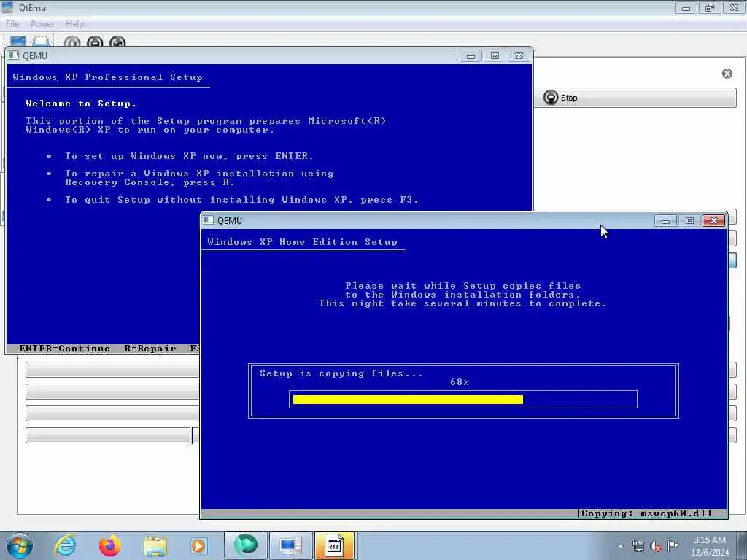Screen dimensions: 747x560
Task: Click the stop machine toolbar icon in QtEmu
Action: (x=95, y=42)
